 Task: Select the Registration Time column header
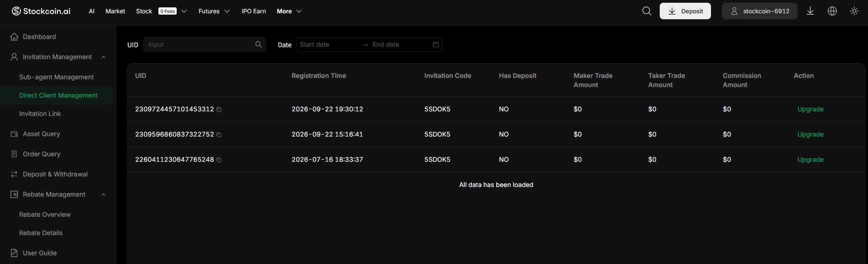tap(319, 76)
